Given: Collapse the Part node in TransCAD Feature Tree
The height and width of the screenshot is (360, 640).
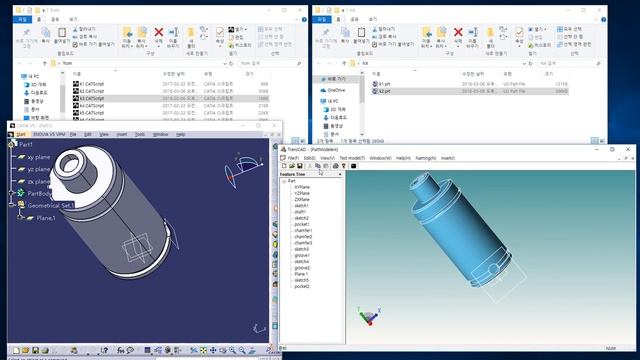Looking at the screenshot, I should click(284, 181).
